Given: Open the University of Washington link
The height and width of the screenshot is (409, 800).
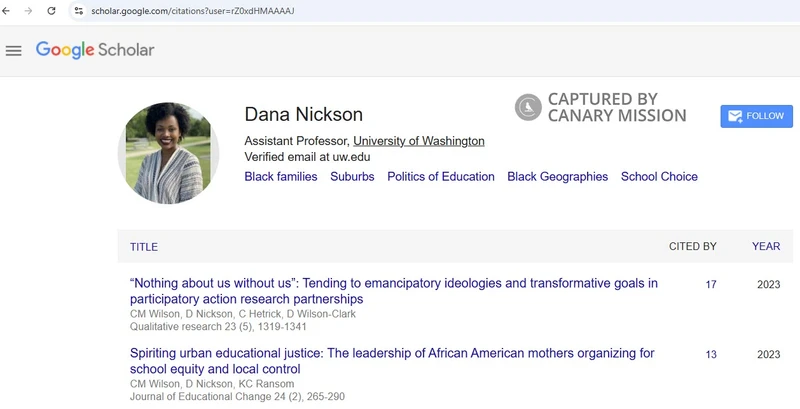Looking at the screenshot, I should point(419,141).
